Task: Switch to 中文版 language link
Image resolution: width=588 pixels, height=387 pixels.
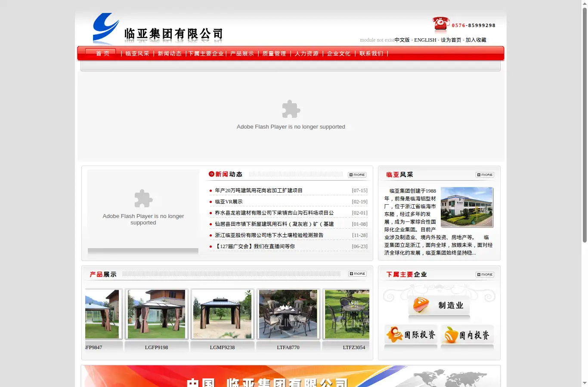Action: [x=402, y=40]
